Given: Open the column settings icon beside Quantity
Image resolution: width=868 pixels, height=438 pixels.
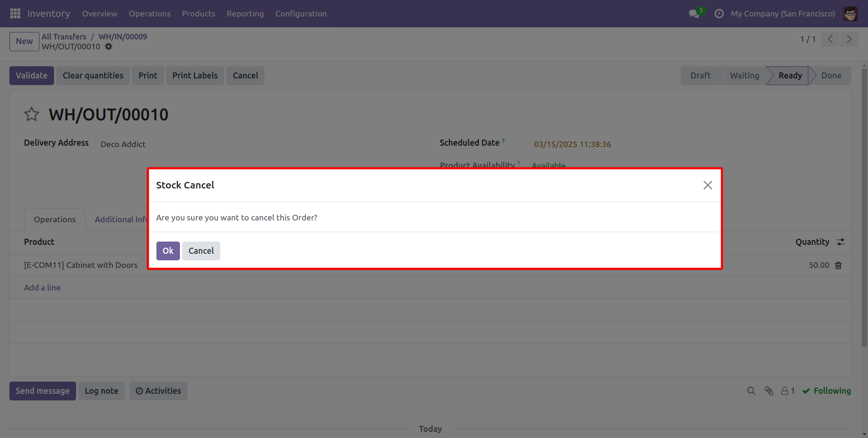Looking at the screenshot, I should click(x=841, y=242).
